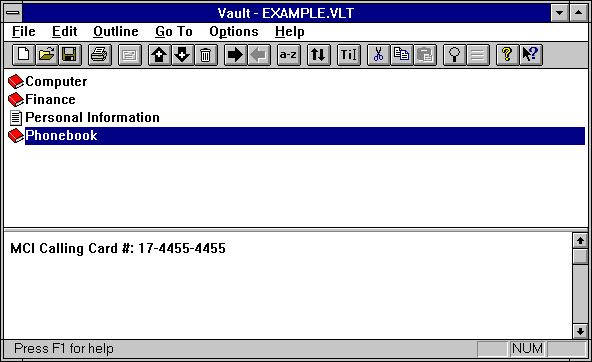Screen dimensions: 592x362
Task: Click the New file toolbar icon
Action: (x=24, y=55)
